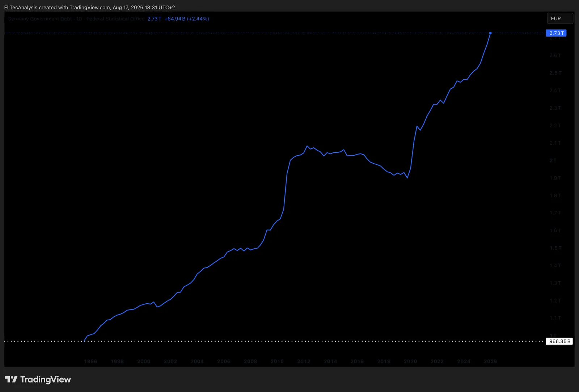Image resolution: width=579 pixels, height=392 pixels.
Task: Click the 2018 time axis label
Action: point(384,361)
